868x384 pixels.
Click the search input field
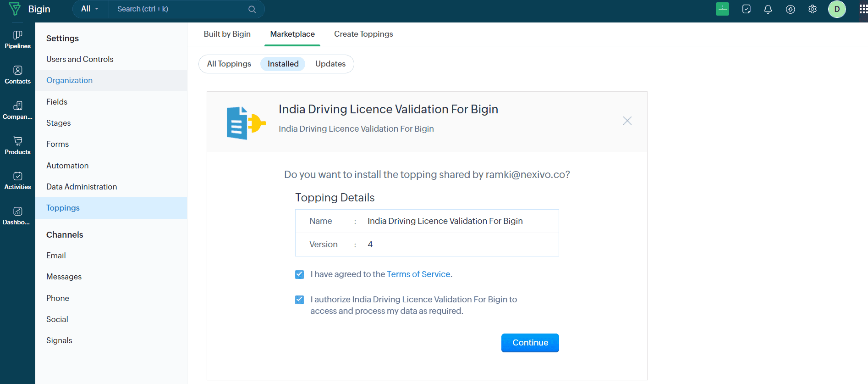(181, 9)
